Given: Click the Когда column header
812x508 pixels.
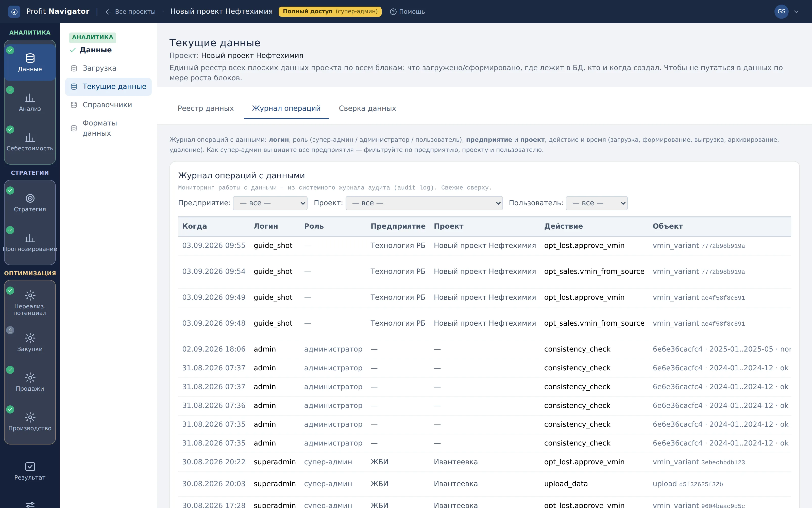Looking at the screenshot, I should tap(194, 226).
